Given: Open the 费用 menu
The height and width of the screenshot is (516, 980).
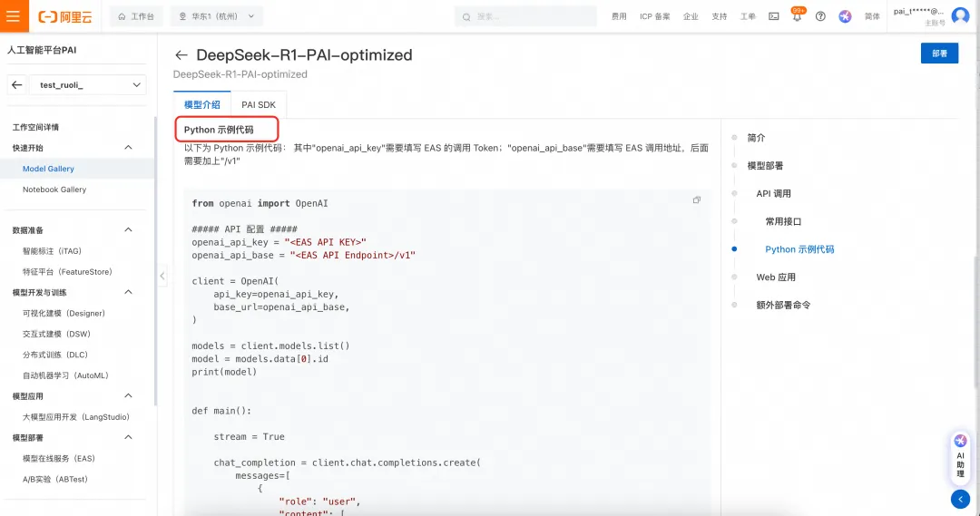Looking at the screenshot, I should coord(619,17).
